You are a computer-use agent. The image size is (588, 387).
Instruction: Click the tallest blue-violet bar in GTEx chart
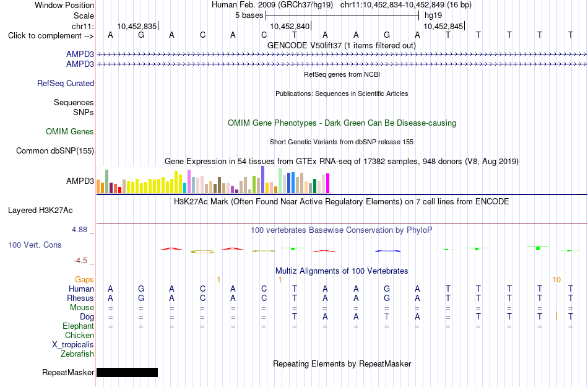click(x=263, y=180)
